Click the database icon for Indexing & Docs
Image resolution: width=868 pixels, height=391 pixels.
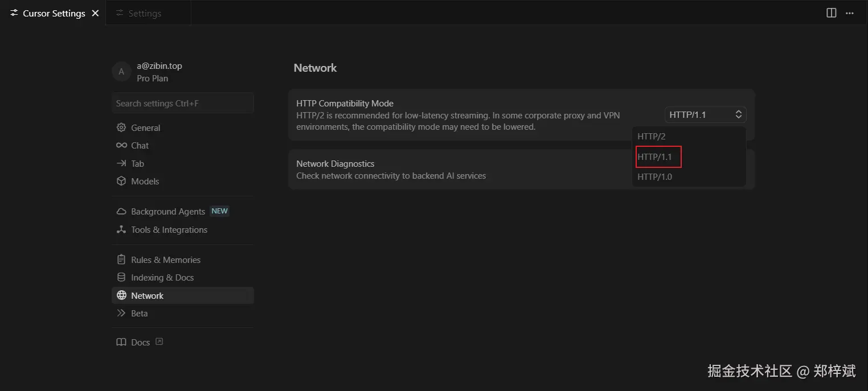121,277
